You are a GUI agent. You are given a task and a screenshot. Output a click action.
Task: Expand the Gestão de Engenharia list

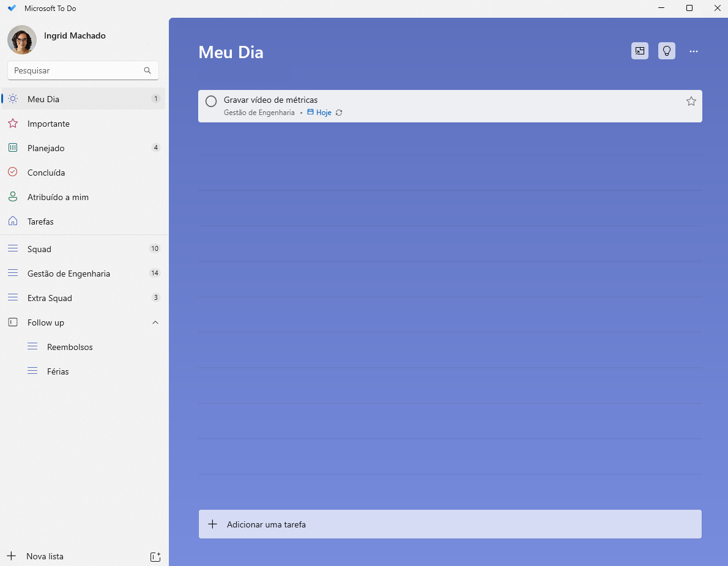(x=68, y=273)
